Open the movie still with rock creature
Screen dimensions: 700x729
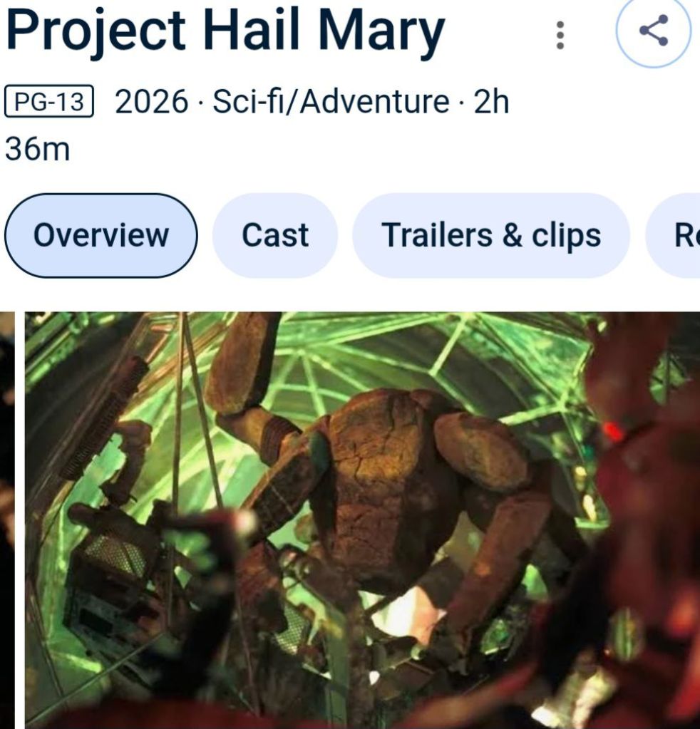pos(362,520)
